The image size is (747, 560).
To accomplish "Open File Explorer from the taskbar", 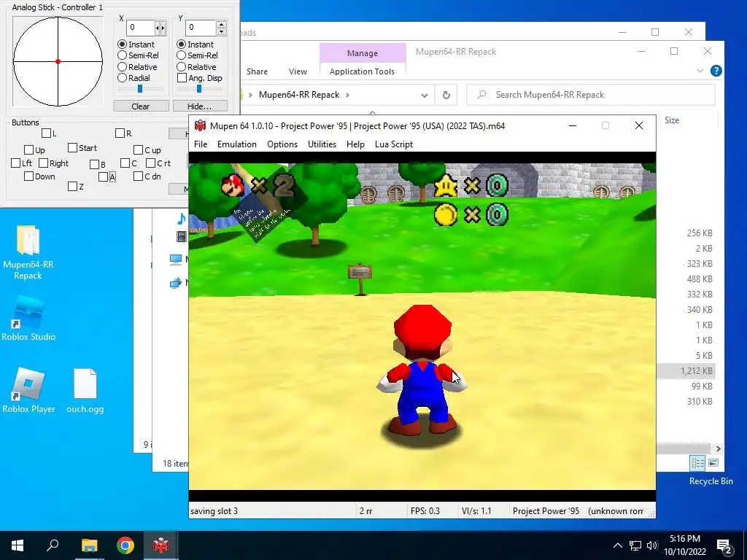I will pyautogui.click(x=89, y=545).
